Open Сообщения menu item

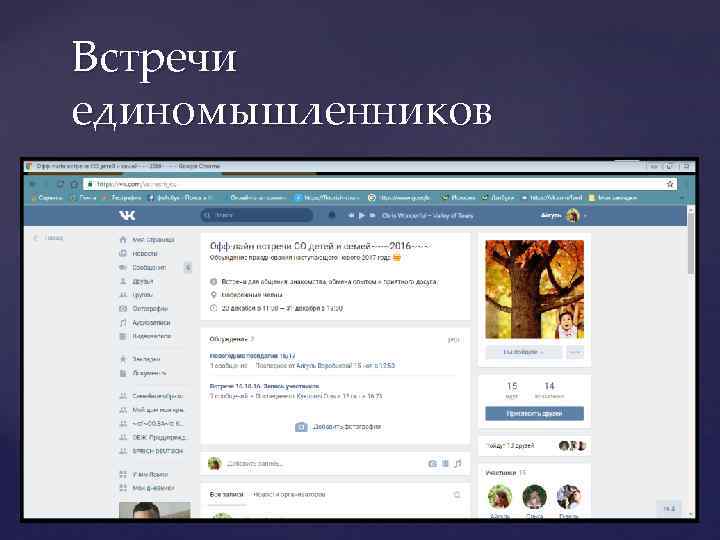pyautogui.click(x=149, y=267)
